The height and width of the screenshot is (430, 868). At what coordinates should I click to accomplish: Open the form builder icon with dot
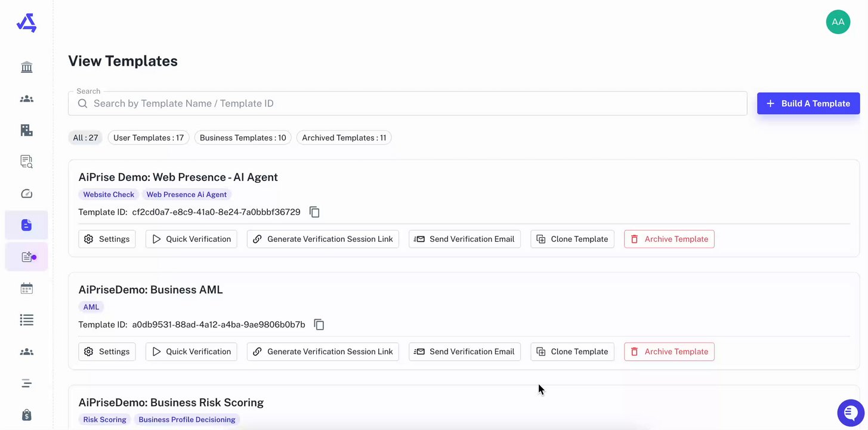(26, 257)
